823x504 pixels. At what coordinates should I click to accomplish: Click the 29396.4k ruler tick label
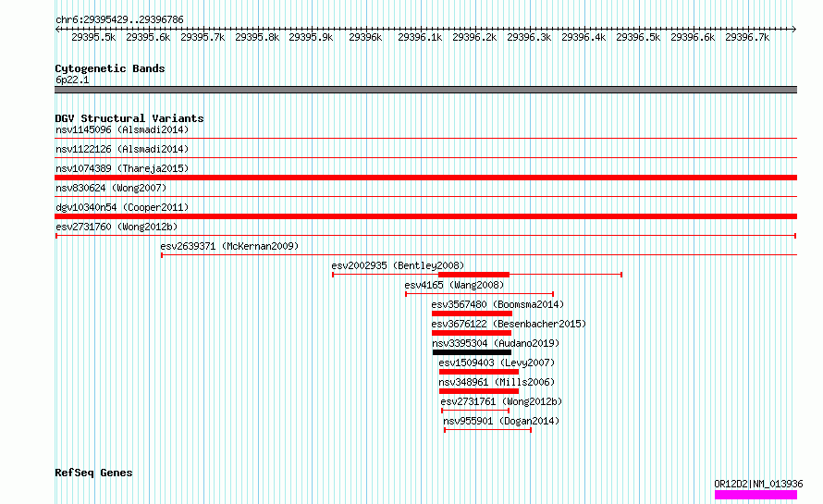(x=583, y=37)
